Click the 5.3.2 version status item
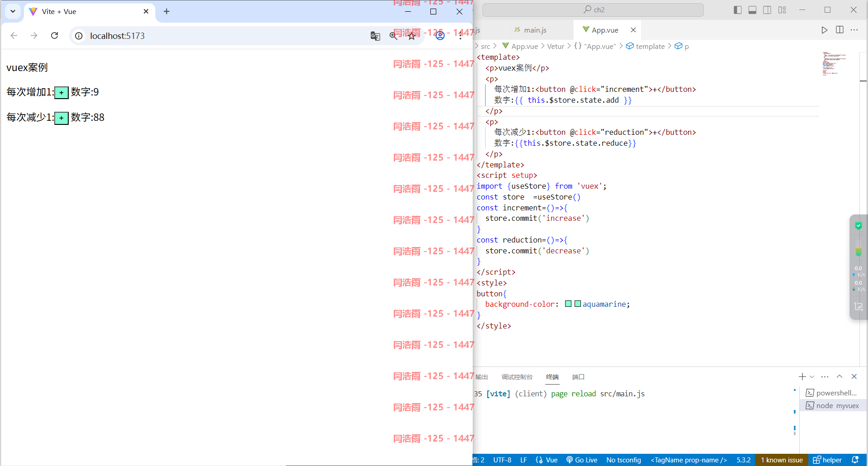 coord(744,460)
